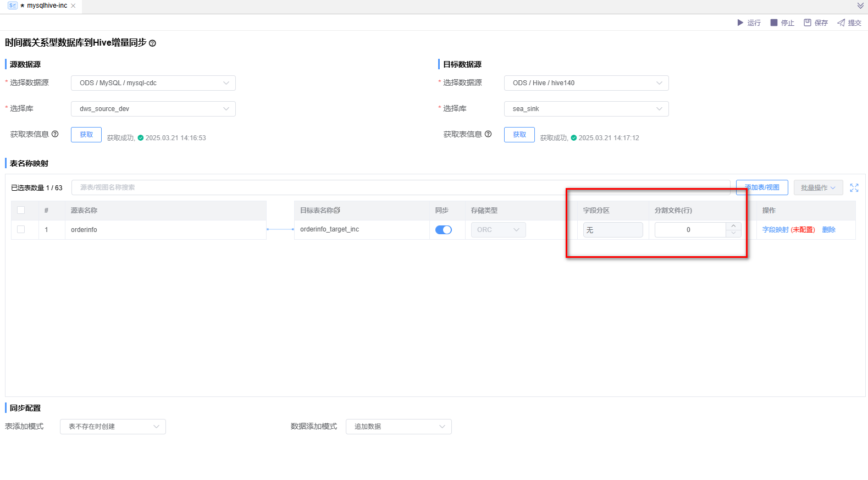Image resolution: width=868 pixels, height=480 pixels.
Task: Open the 批量操作 batch operations dropdown
Action: point(817,188)
